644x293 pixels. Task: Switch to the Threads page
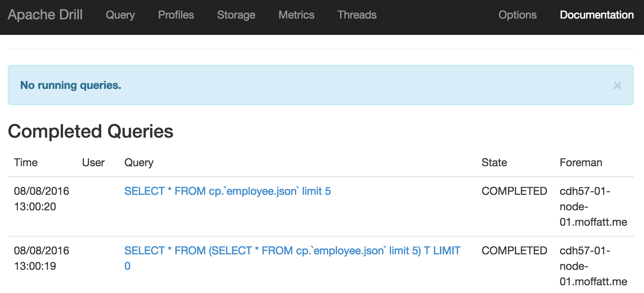pyautogui.click(x=357, y=15)
